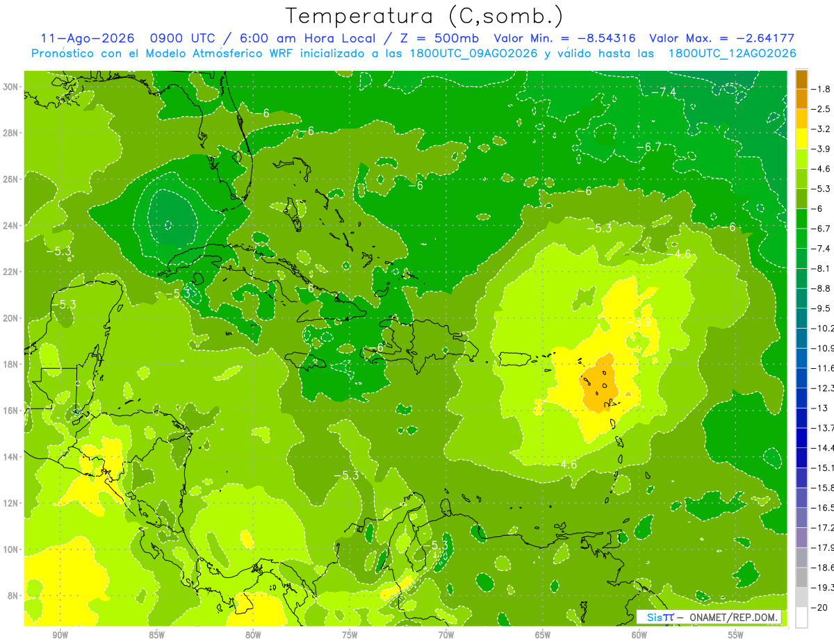
Task: Select the yellow swatch between -3.2 and -3.9
Action: pyautogui.click(x=801, y=138)
